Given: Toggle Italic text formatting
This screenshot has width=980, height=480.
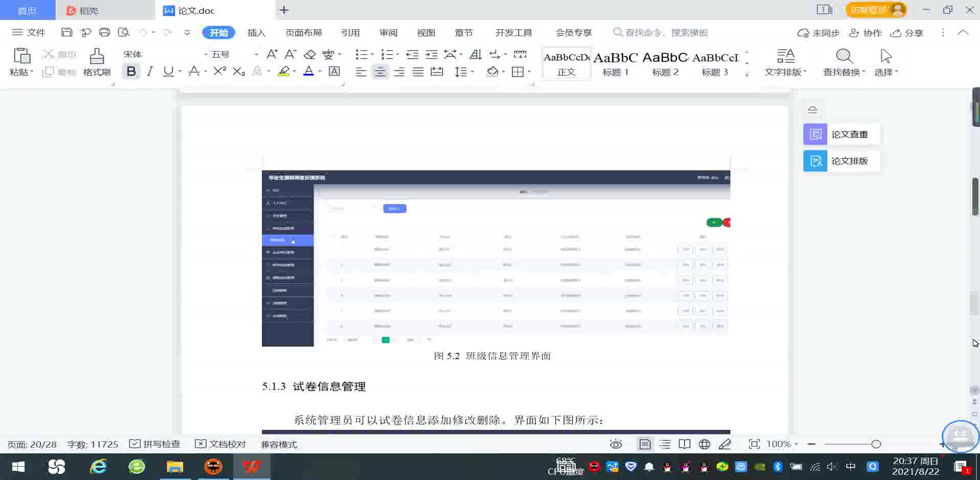Looking at the screenshot, I should [150, 72].
